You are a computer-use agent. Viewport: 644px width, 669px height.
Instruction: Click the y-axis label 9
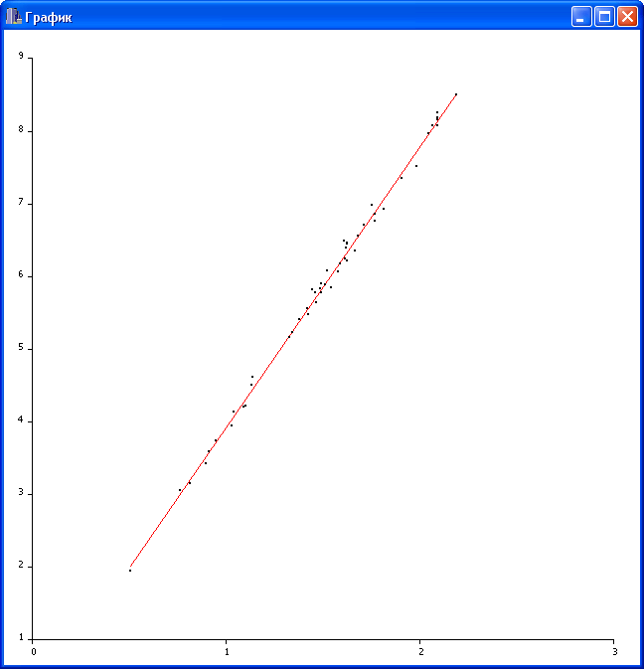tap(20, 58)
